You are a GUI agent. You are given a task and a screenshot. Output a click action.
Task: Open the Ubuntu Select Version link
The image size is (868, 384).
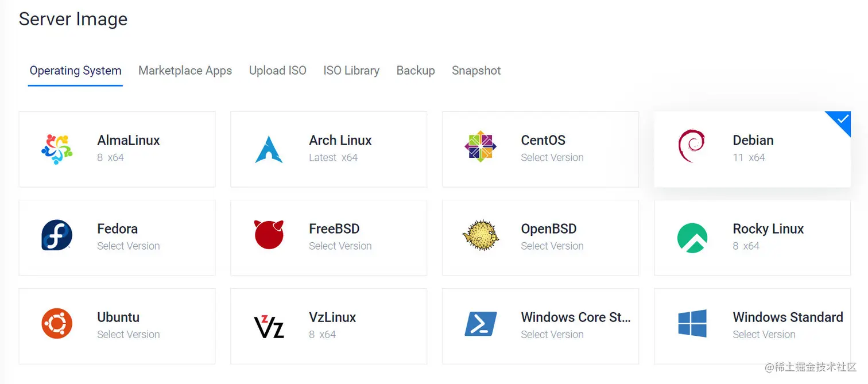click(x=128, y=334)
